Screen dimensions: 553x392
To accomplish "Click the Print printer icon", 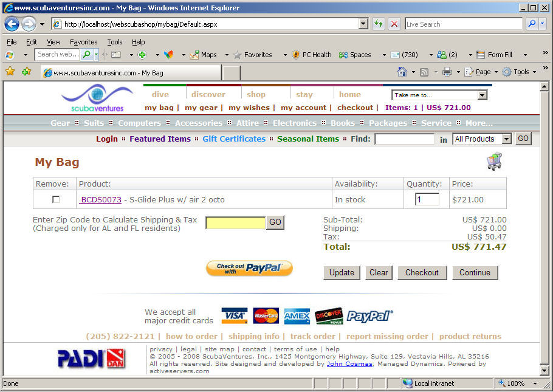I will (x=447, y=72).
